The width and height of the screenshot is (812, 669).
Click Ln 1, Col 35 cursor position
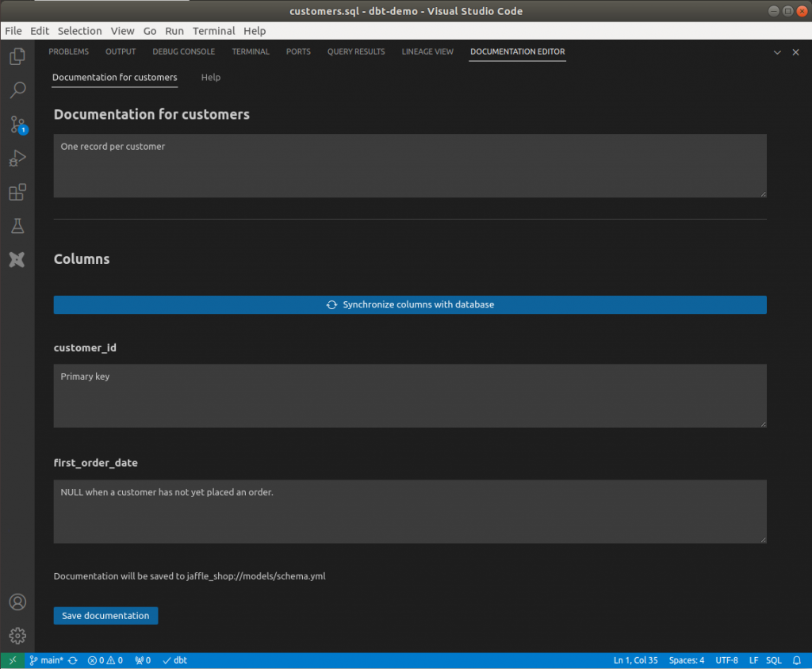coord(635,660)
